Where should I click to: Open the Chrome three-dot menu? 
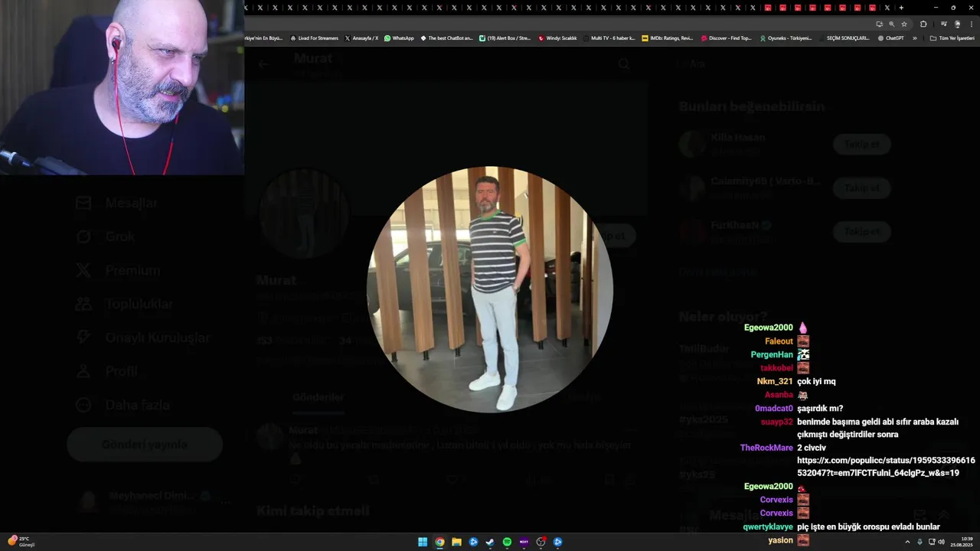971,24
